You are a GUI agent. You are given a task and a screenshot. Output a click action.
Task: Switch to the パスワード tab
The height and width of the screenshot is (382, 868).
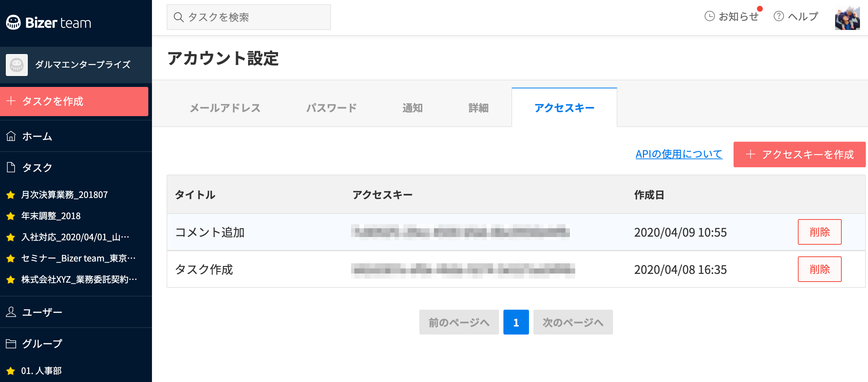click(331, 108)
